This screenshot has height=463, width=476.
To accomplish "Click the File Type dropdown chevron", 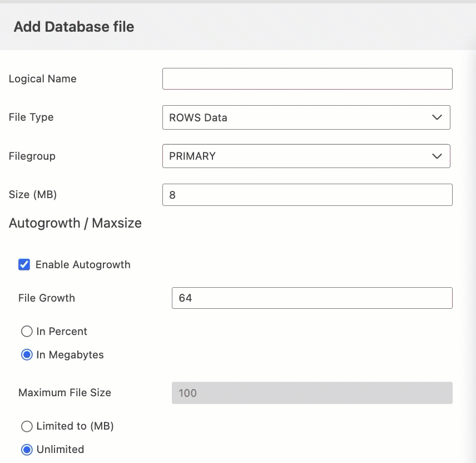I will point(437,117).
